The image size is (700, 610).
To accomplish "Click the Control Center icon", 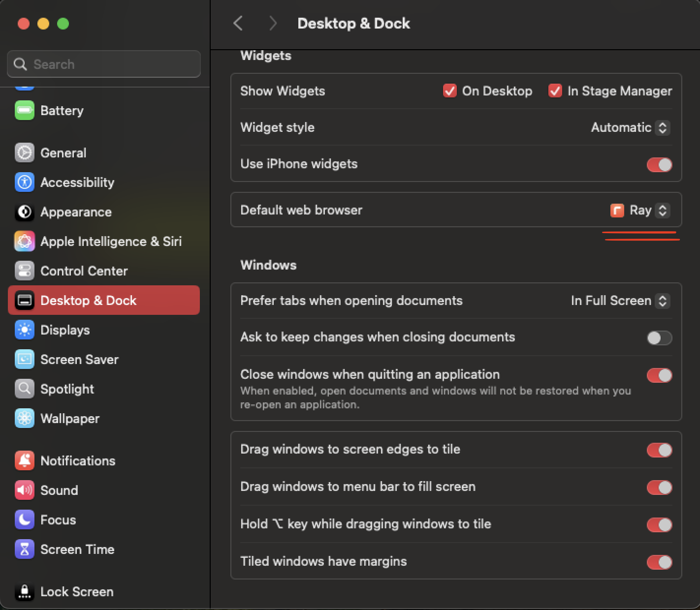I will pyautogui.click(x=25, y=271).
